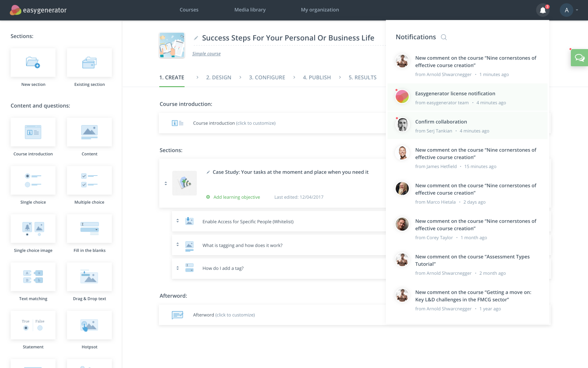Image resolution: width=588 pixels, height=368 pixels.
Task: Switch to the 4. PUBLISH tab
Action: tap(317, 77)
